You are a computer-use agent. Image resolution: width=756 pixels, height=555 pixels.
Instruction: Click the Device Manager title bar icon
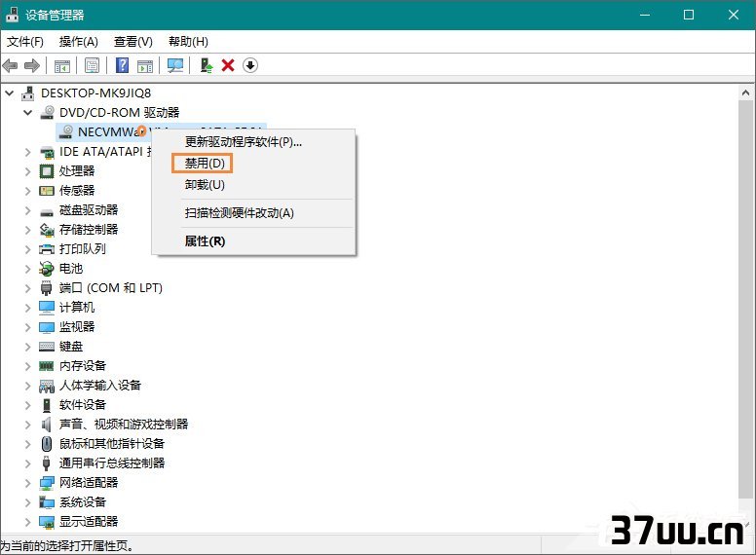click(12, 15)
